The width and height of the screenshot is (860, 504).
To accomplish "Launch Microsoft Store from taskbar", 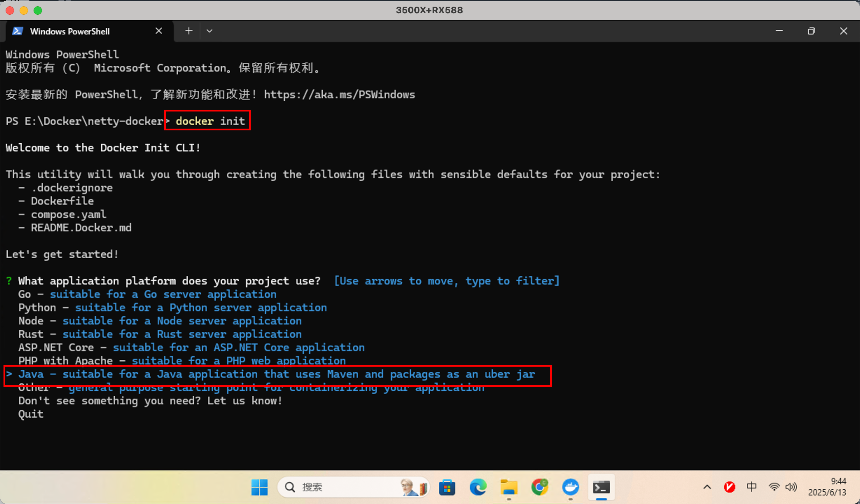I will [x=447, y=487].
